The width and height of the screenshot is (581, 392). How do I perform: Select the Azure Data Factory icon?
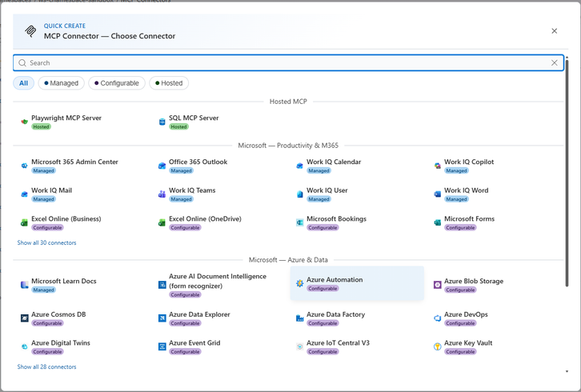(300, 318)
